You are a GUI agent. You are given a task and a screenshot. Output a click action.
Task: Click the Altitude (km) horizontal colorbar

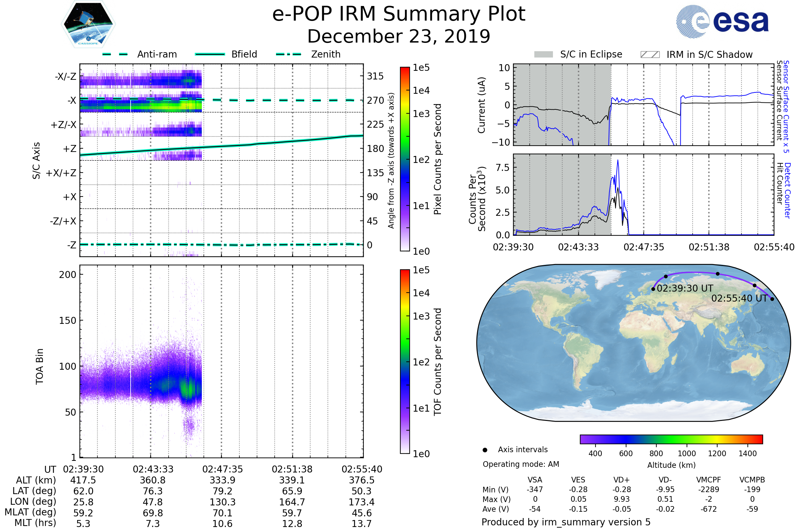tap(671, 439)
